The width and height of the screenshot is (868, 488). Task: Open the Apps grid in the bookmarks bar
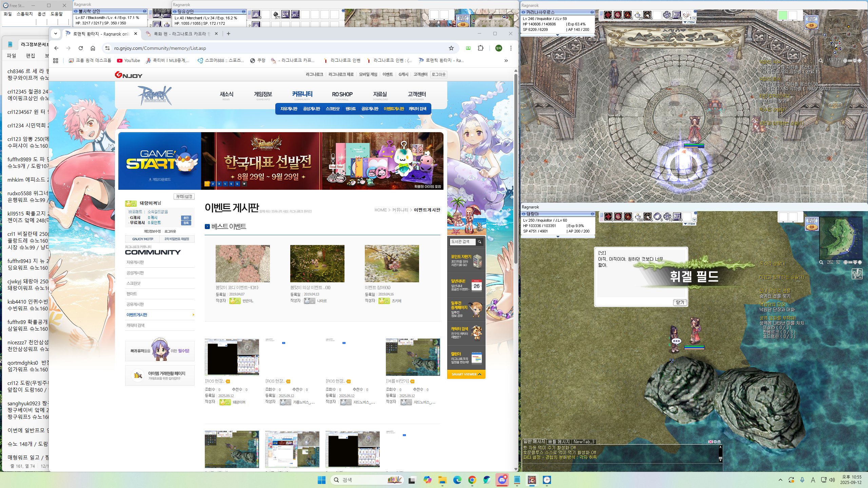click(56, 60)
